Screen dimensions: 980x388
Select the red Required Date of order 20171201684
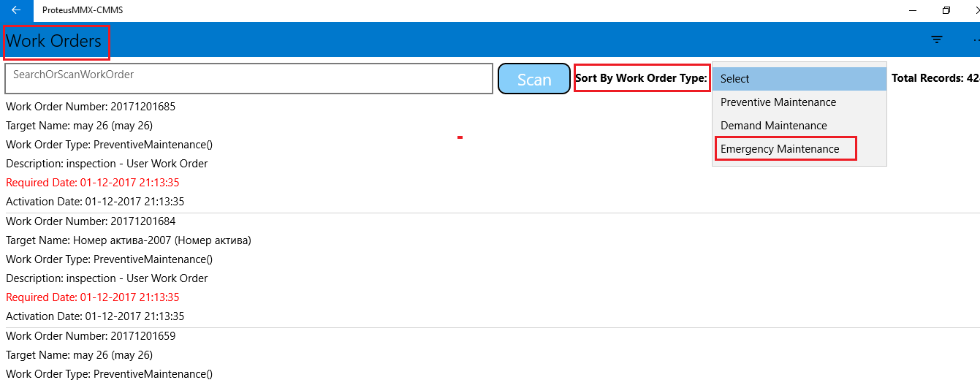coord(93,297)
